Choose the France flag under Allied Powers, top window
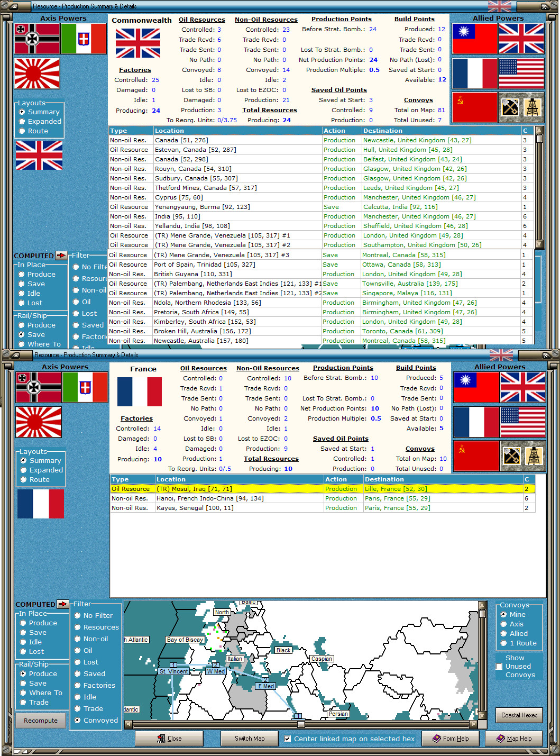 pos(475,74)
